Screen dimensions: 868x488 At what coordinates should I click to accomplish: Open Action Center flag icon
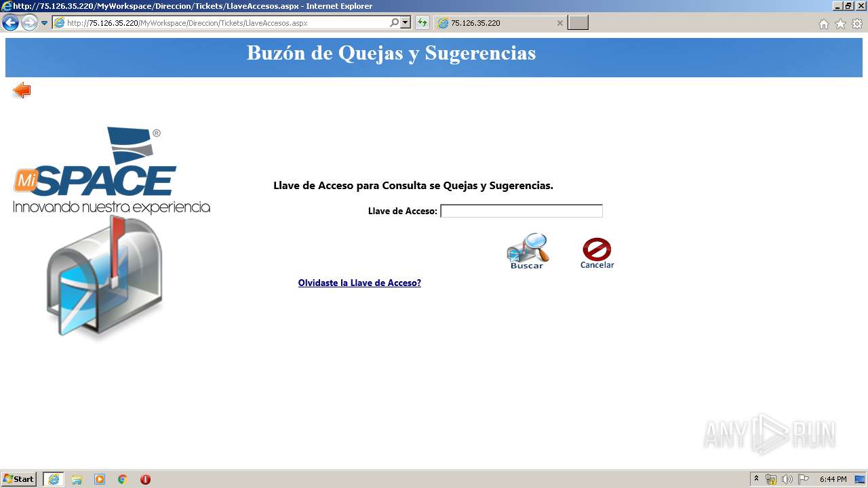(x=804, y=479)
